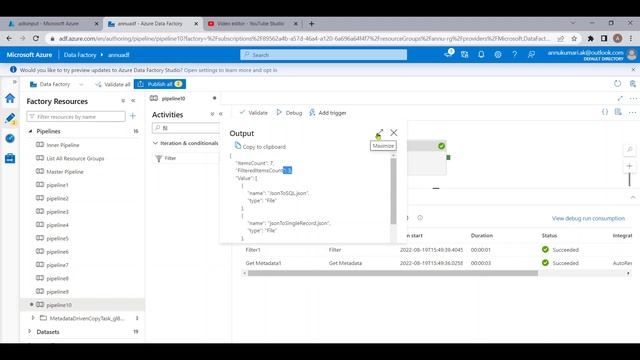Search the canvas with magnifier icon
The image size is (640, 360).
pyautogui.click(x=629, y=150)
